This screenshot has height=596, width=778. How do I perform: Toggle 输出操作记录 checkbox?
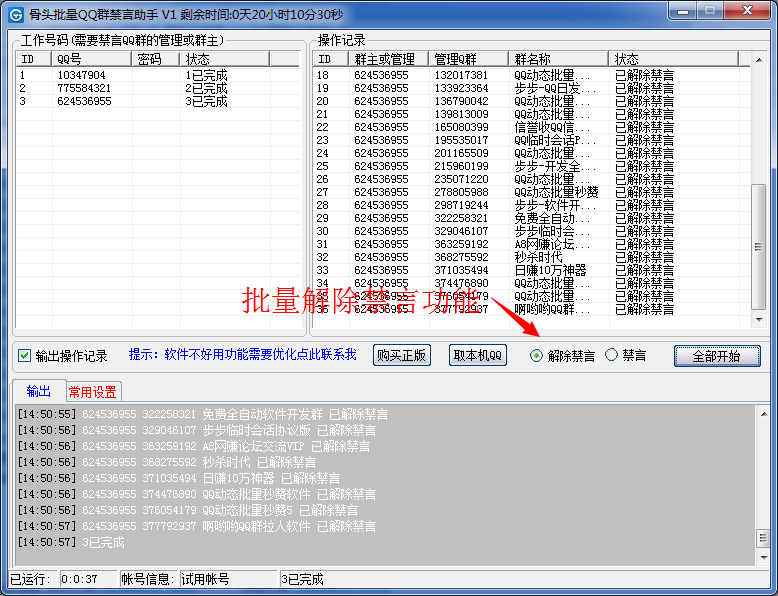24,356
